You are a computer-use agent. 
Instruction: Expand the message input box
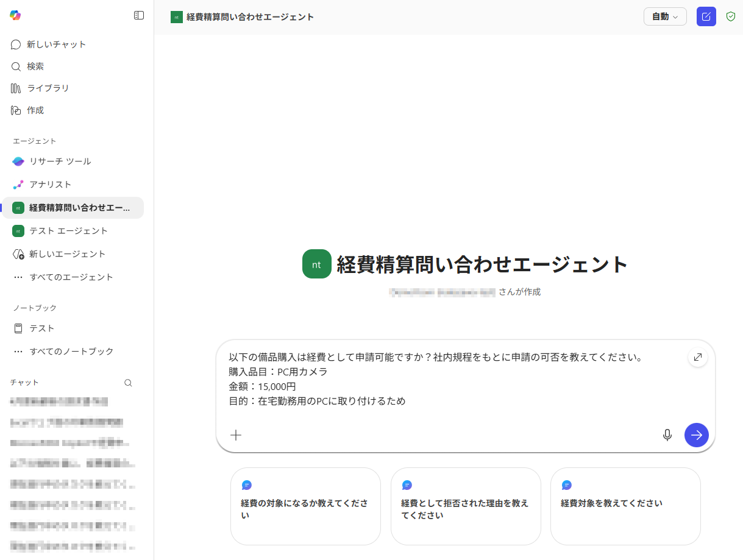coord(698,357)
